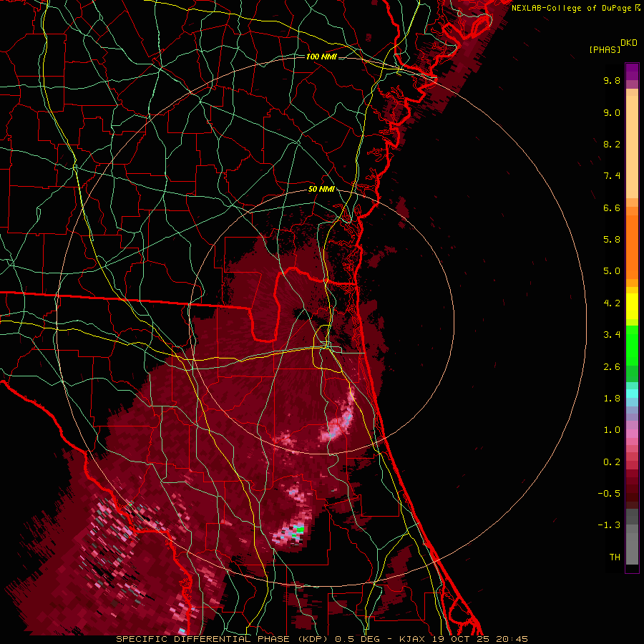Select the 9.0 scale value

612,112
